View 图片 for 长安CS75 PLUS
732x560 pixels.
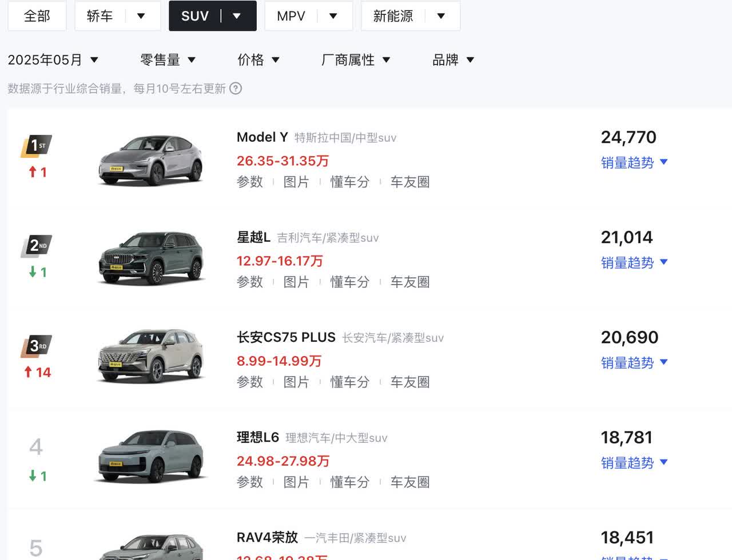click(x=296, y=382)
